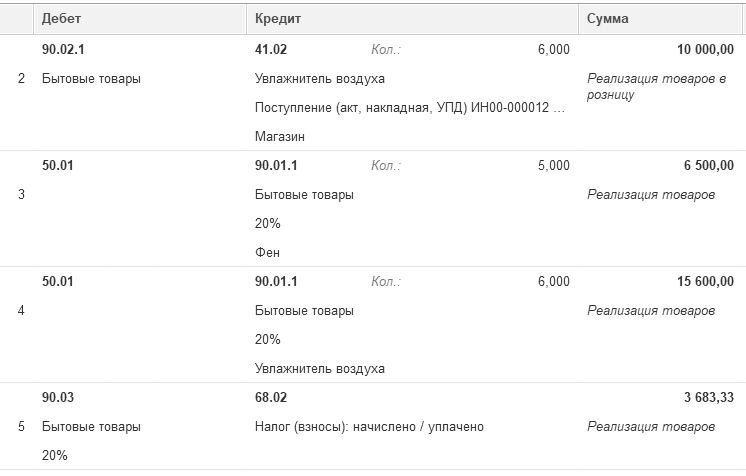
Task: Click the Дебет column header
Action: coord(61,18)
